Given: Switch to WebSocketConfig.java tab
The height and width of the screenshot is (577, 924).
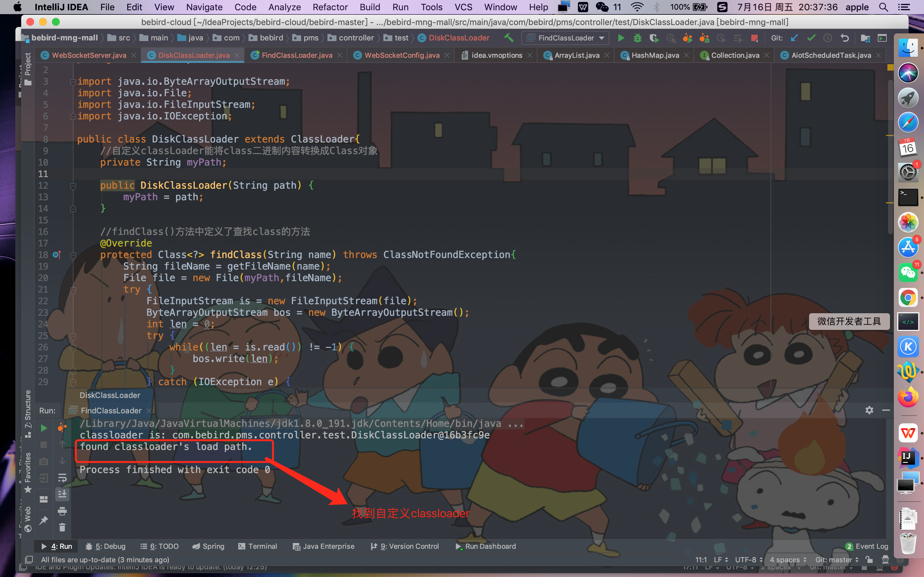Looking at the screenshot, I should point(402,55).
